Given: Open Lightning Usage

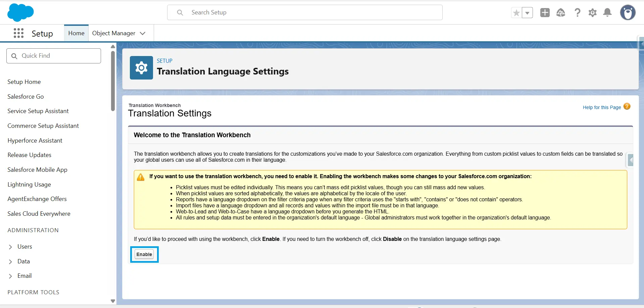Looking at the screenshot, I should [29, 185].
